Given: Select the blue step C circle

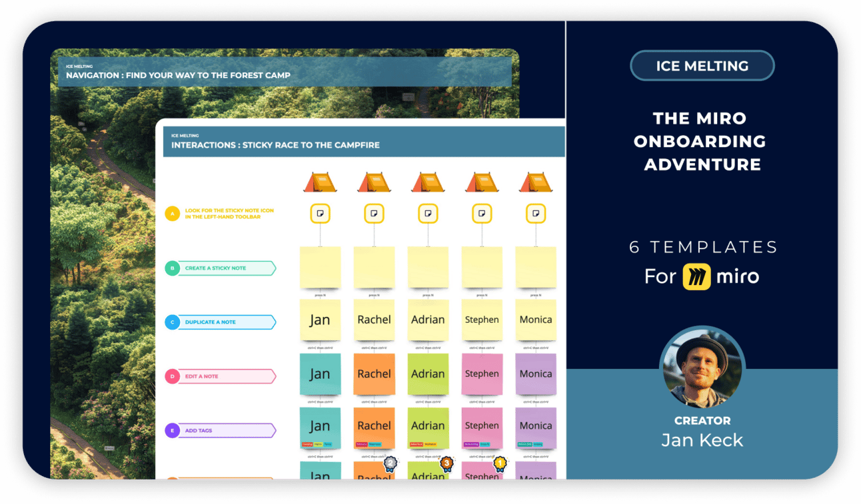Looking at the screenshot, I should click(x=173, y=322).
